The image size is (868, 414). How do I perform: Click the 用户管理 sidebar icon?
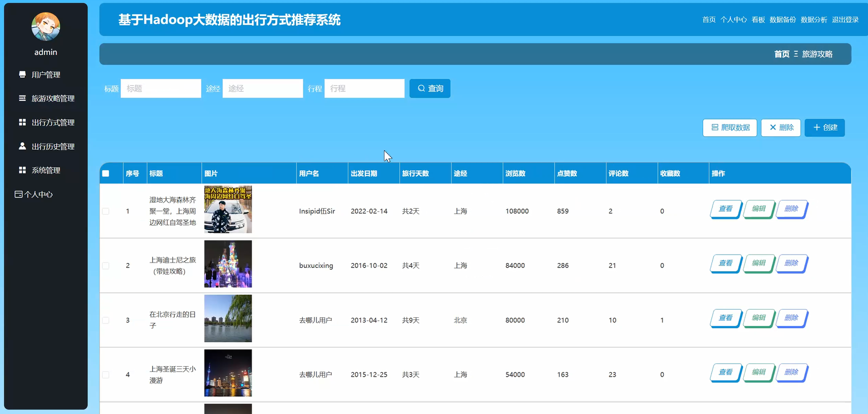tap(23, 74)
